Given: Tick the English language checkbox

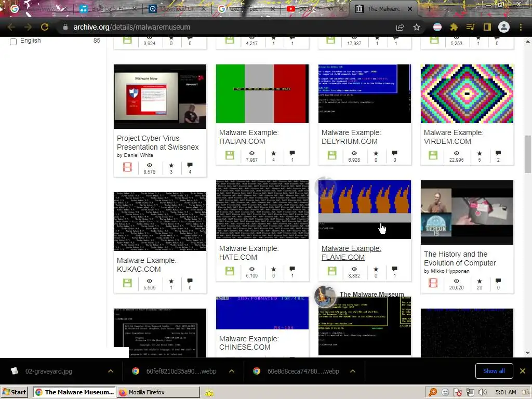Looking at the screenshot, I should click(x=13, y=42).
